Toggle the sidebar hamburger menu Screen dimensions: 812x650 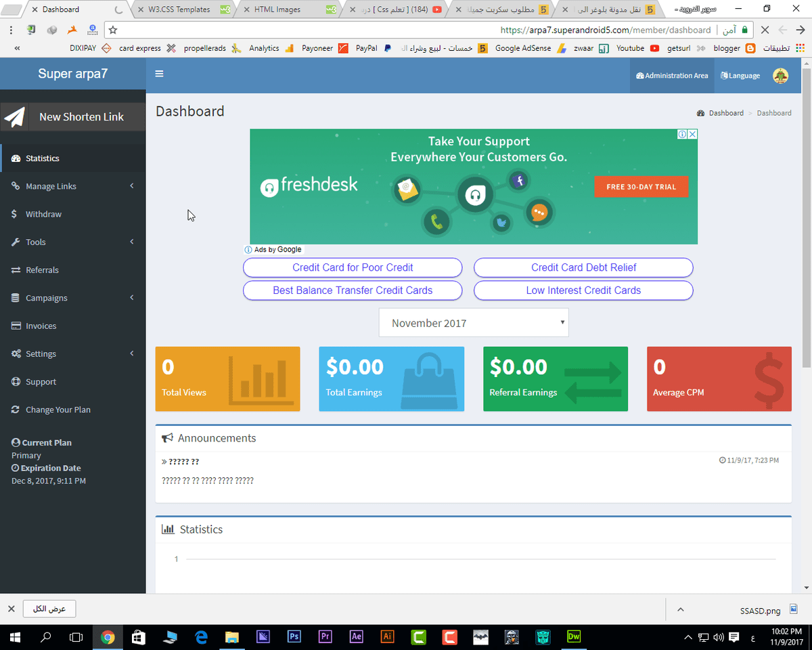[x=159, y=74]
